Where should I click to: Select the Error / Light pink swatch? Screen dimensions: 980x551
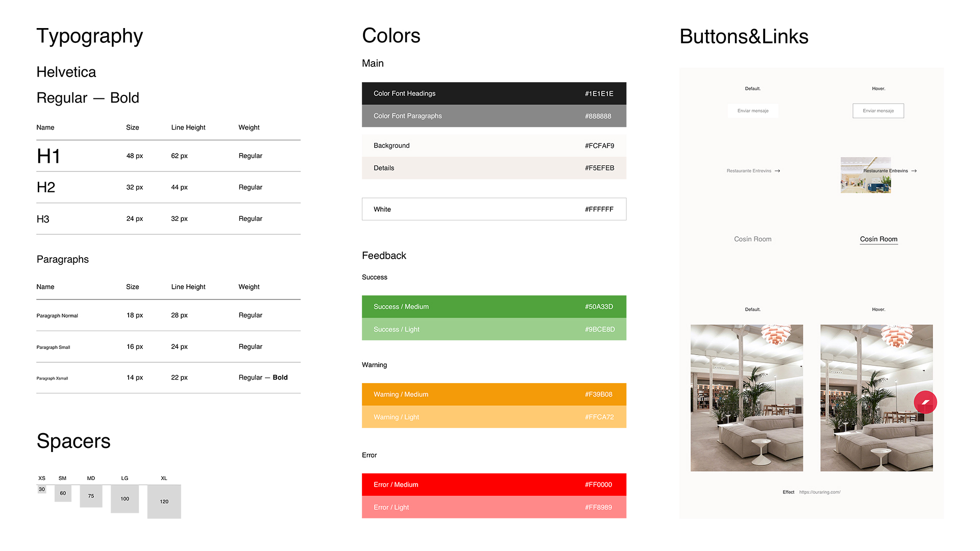(494, 507)
